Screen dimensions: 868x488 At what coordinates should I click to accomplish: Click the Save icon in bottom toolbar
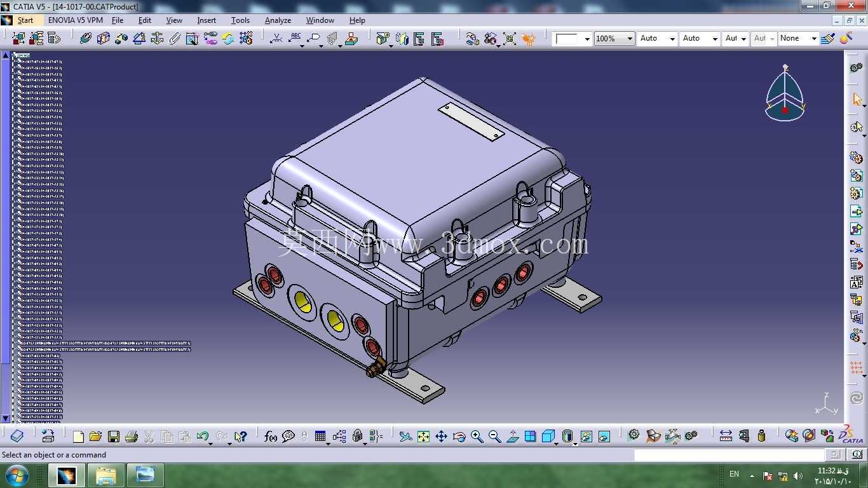pos(114,437)
